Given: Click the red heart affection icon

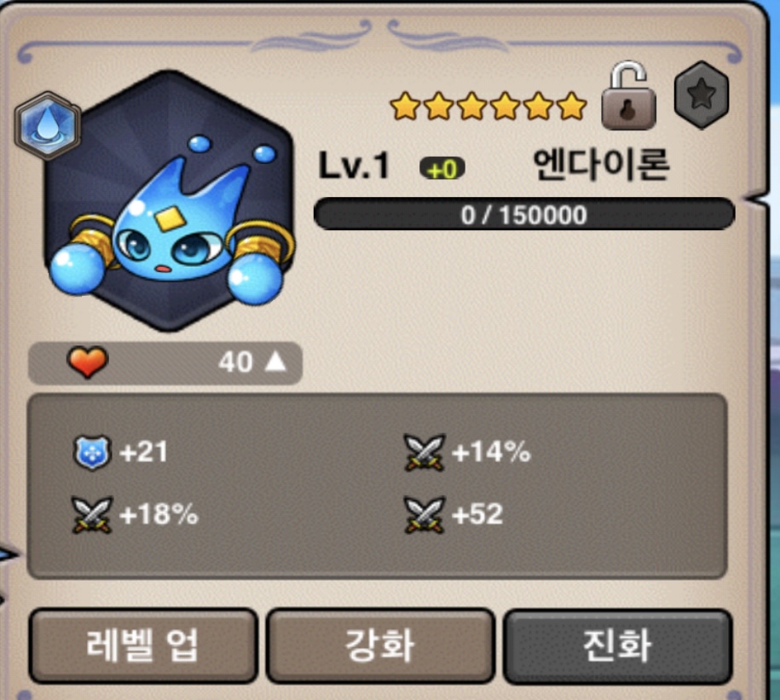Looking at the screenshot, I should [x=88, y=362].
